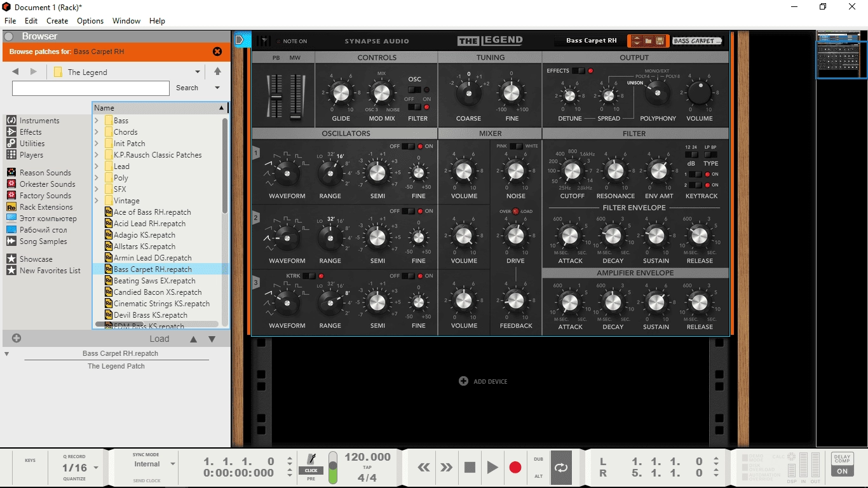Go forward in browser history
The width and height of the screenshot is (868, 488).
[34, 72]
